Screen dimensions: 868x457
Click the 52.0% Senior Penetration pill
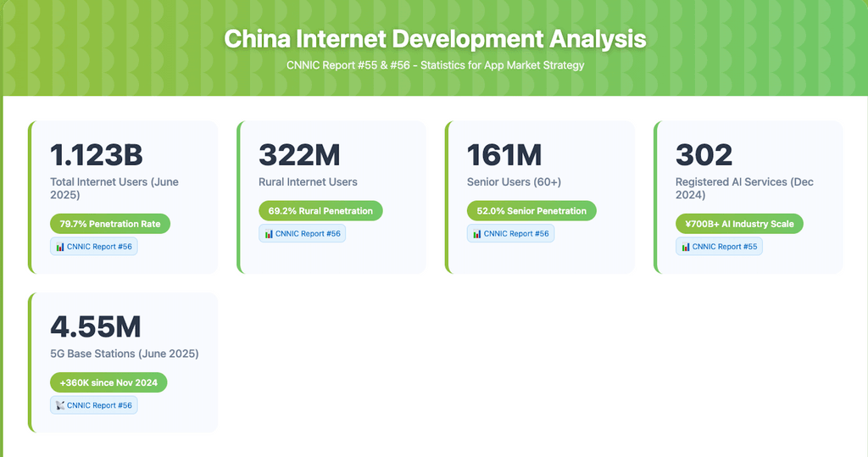click(x=531, y=211)
